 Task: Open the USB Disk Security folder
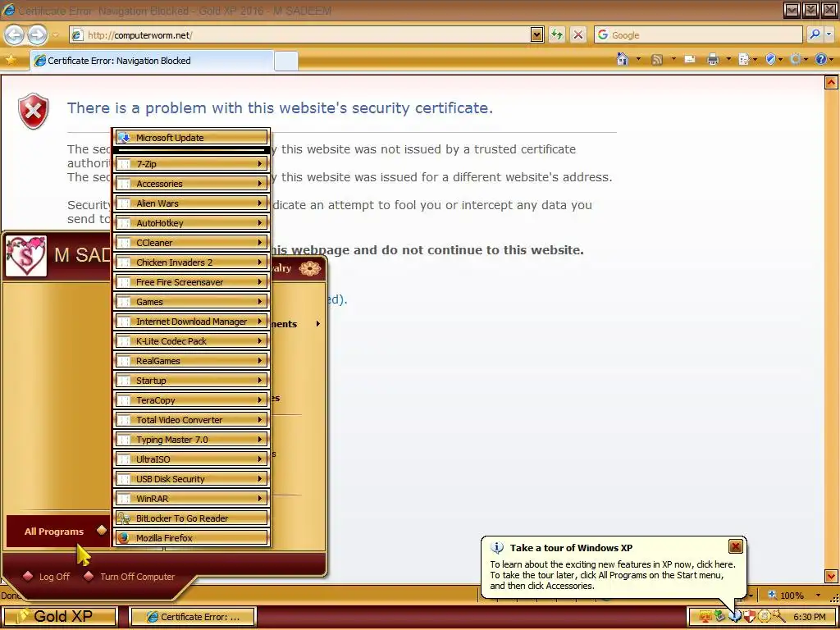[x=191, y=479]
